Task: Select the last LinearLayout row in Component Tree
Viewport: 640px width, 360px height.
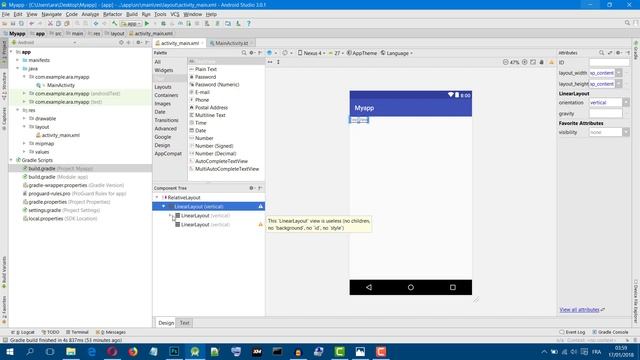Action: (209, 225)
